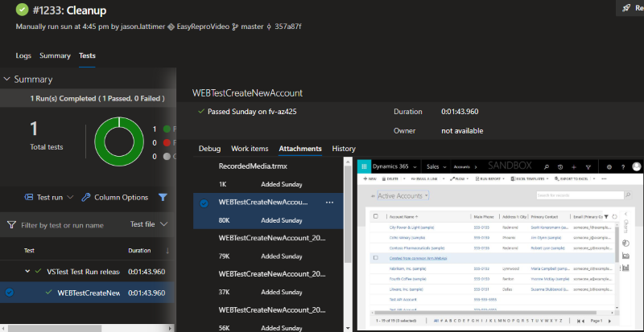Click the red Failed legend swatch
644x332 pixels.
[x=167, y=143]
